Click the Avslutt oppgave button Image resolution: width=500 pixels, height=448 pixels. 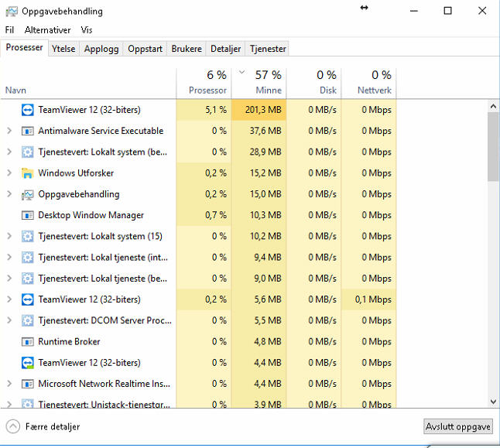point(458,426)
